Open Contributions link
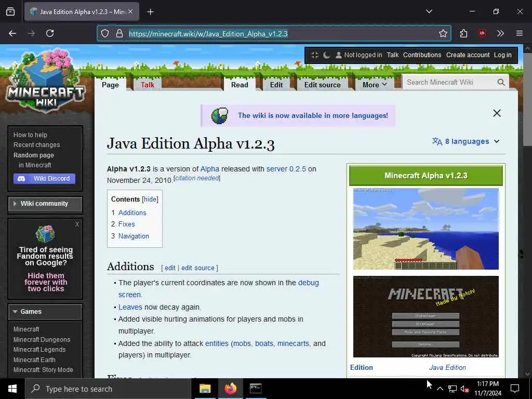Image resolution: width=532 pixels, height=399 pixels. (x=422, y=55)
